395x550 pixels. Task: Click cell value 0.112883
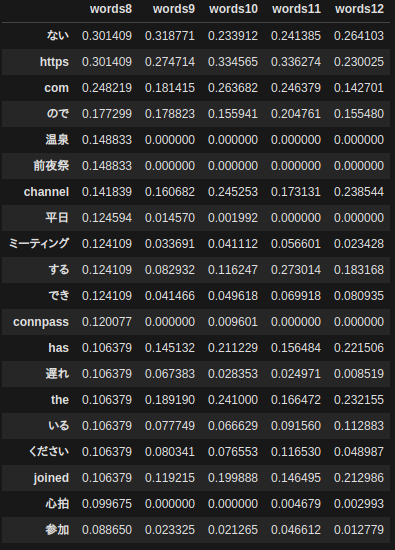[x=359, y=425]
